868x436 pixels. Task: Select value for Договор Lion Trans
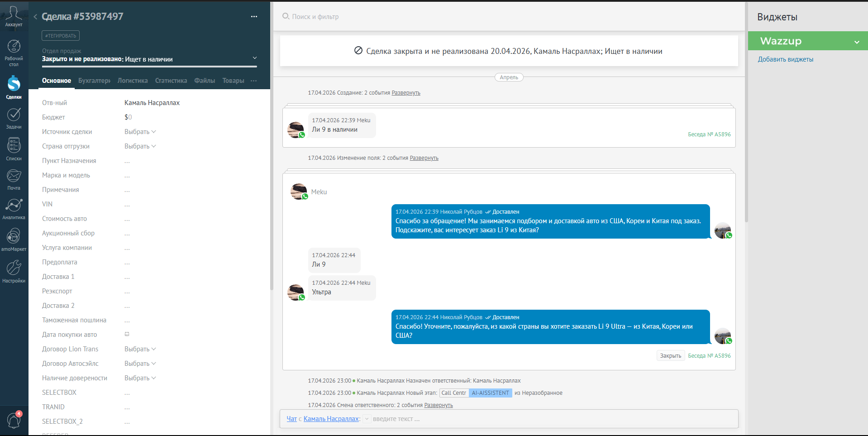140,349
